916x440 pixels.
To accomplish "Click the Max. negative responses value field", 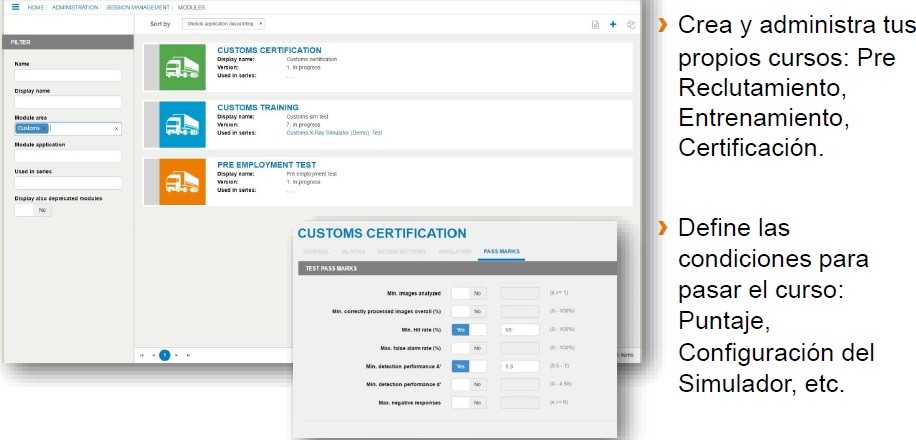I will click(520, 403).
